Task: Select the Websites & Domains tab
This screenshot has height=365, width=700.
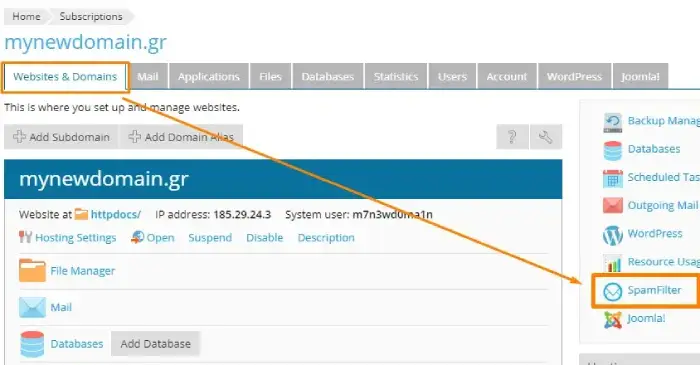Action: pyautogui.click(x=65, y=77)
